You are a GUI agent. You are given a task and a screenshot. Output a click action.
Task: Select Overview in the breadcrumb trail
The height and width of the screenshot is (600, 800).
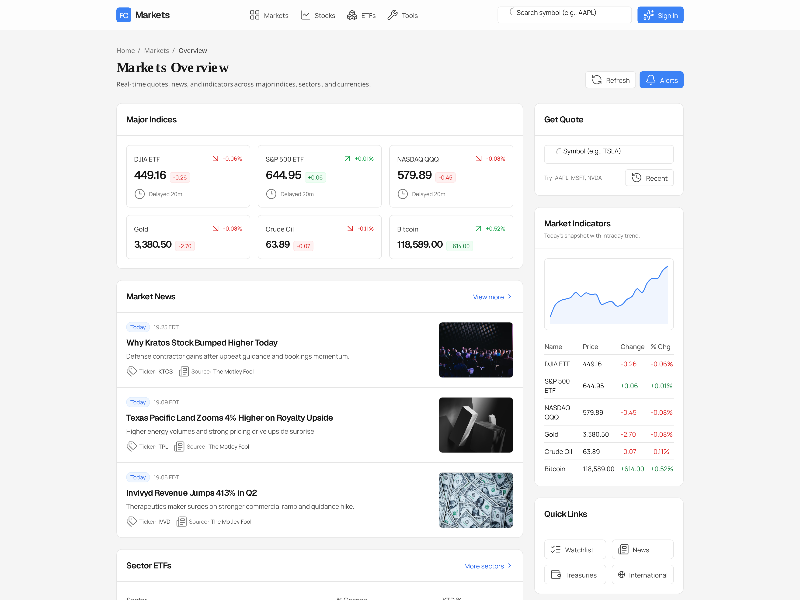click(x=192, y=50)
